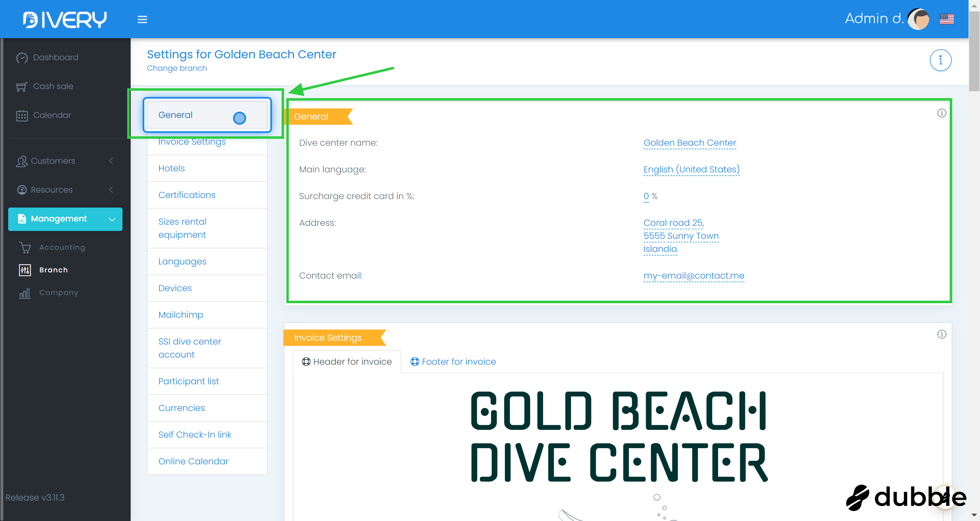The width and height of the screenshot is (980, 521).
Task: Click info icon in Invoice Settings panel
Action: tap(942, 334)
